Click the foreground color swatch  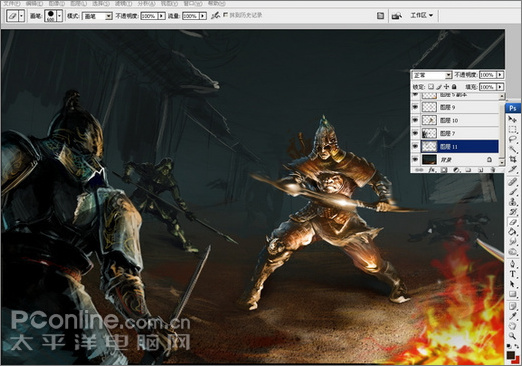(510, 355)
